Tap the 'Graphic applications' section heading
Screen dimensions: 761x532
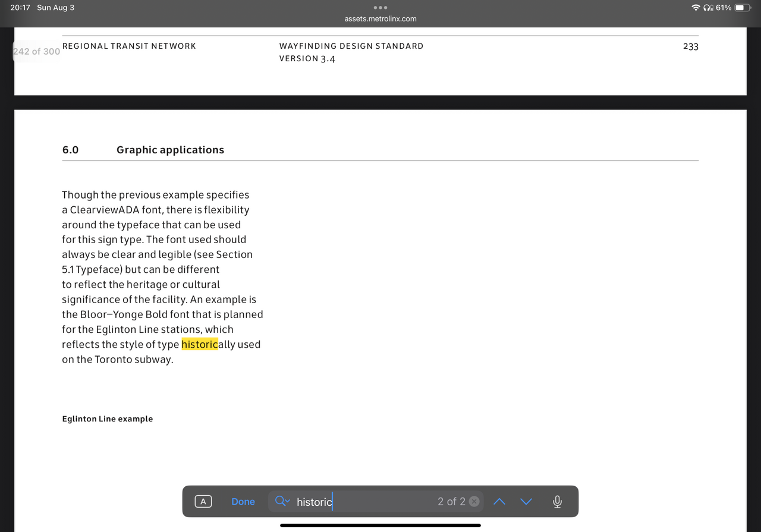tap(170, 150)
